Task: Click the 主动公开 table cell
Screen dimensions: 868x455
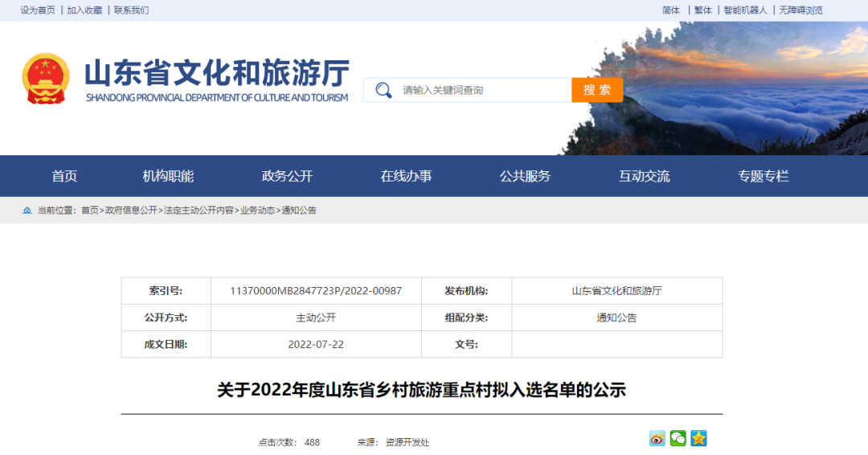Action: [316, 318]
